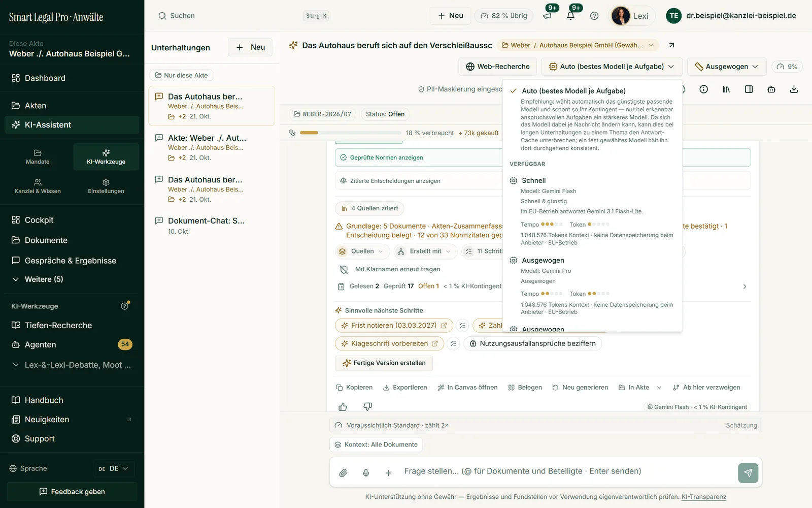812x508 pixels.
Task: Click the thumbs up icon
Action: [343, 406]
